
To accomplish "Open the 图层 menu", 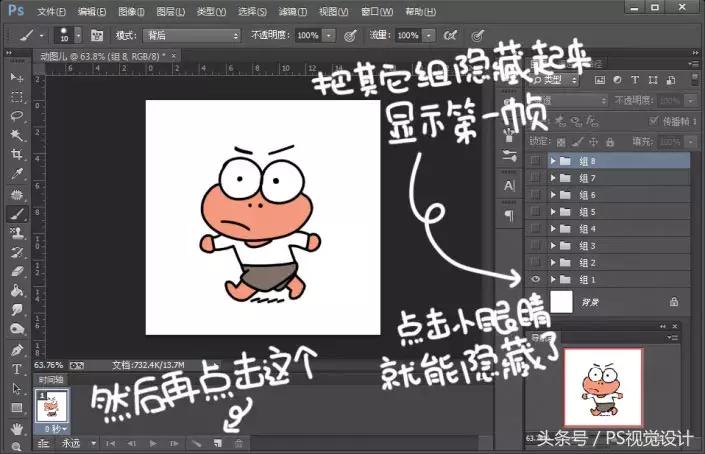I will 170,12.
